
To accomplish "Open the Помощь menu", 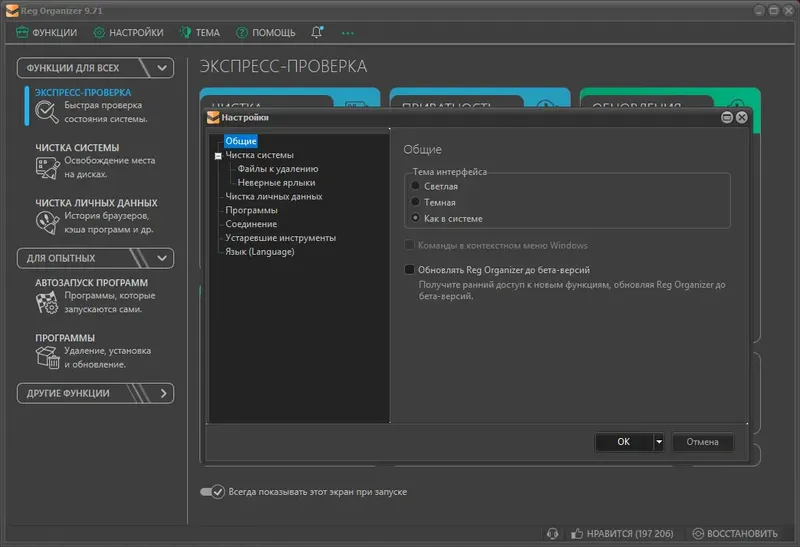I will (266, 33).
